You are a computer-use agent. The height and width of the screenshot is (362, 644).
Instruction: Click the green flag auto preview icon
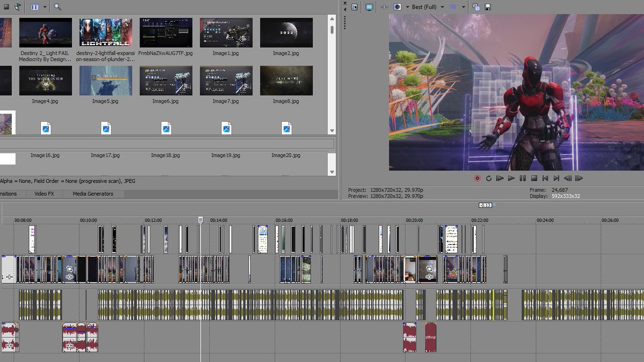tap(18, 7)
